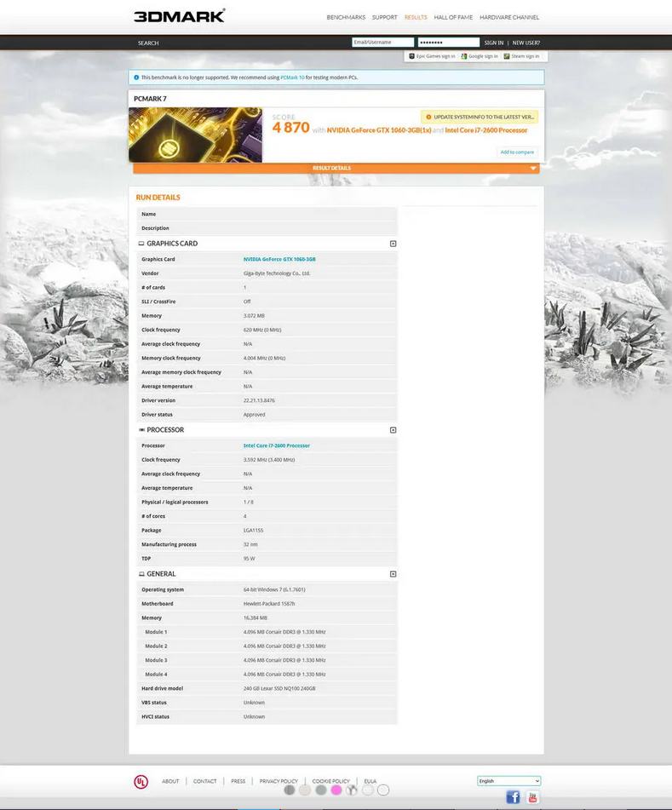Click the 3DMARK logo

[x=179, y=16]
